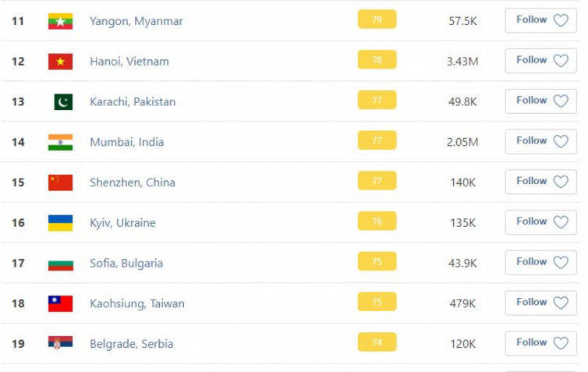Open the Kyiv, Ukraine city link
Viewport: 588px width, 372px height.
tap(122, 223)
